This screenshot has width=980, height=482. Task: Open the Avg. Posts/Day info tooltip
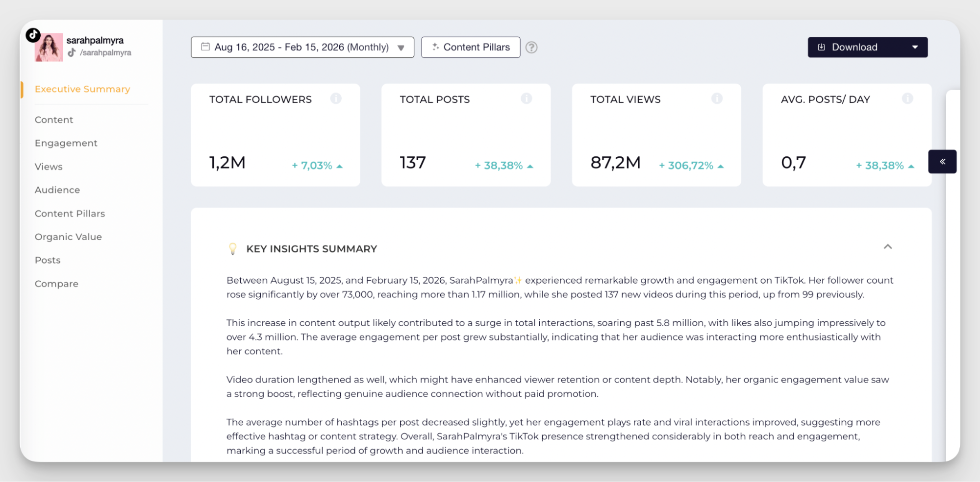pyautogui.click(x=907, y=98)
